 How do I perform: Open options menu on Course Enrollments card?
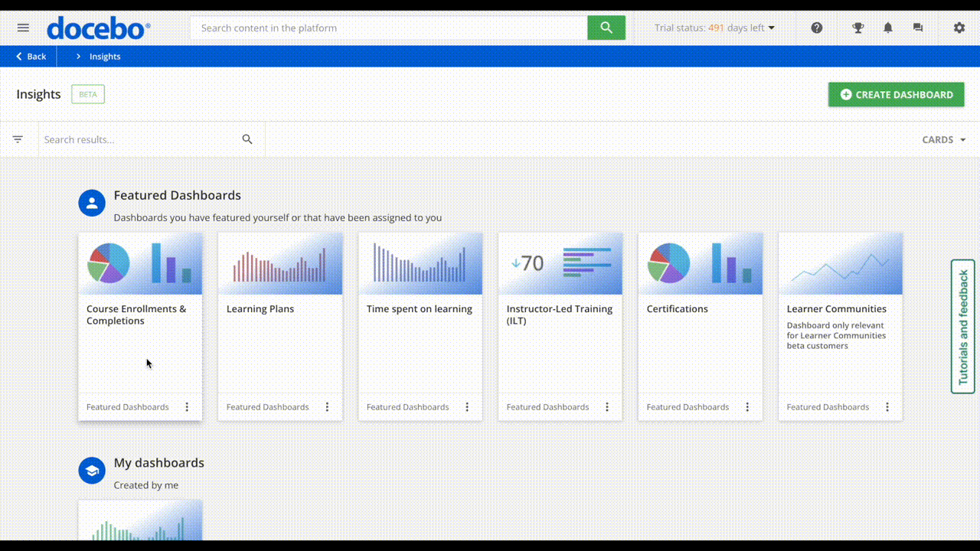[187, 406]
